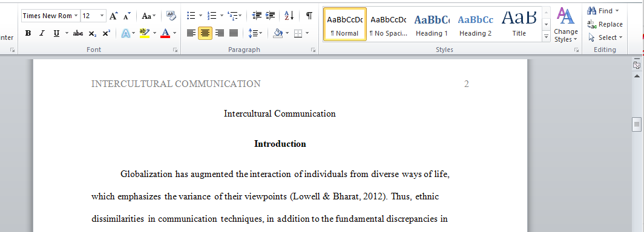Click the Shading paint bucket icon

pyautogui.click(x=278, y=33)
